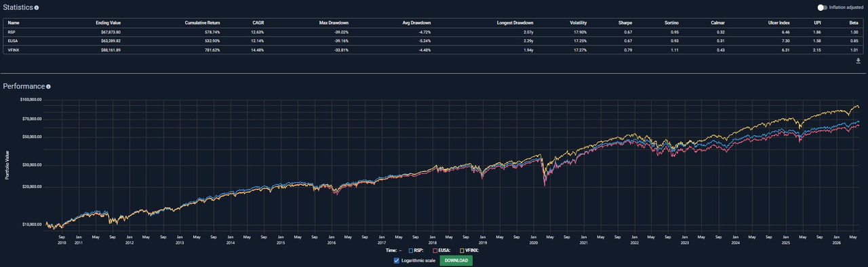
Task: Uncheck the Logarithmic scale checkbox
Action: [x=397, y=260]
